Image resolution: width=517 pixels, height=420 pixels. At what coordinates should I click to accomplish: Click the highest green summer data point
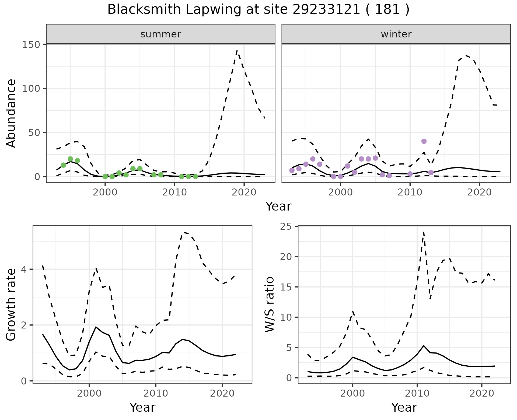pyautogui.click(x=70, y=159)
